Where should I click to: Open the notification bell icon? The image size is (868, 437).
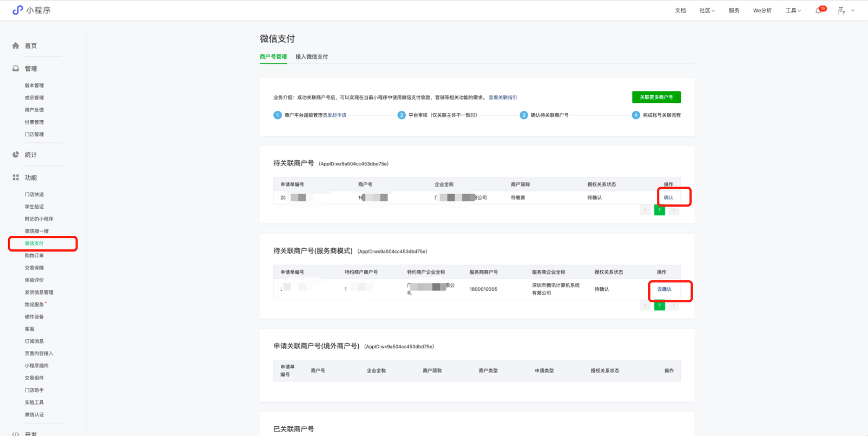[x=819, y=11]
